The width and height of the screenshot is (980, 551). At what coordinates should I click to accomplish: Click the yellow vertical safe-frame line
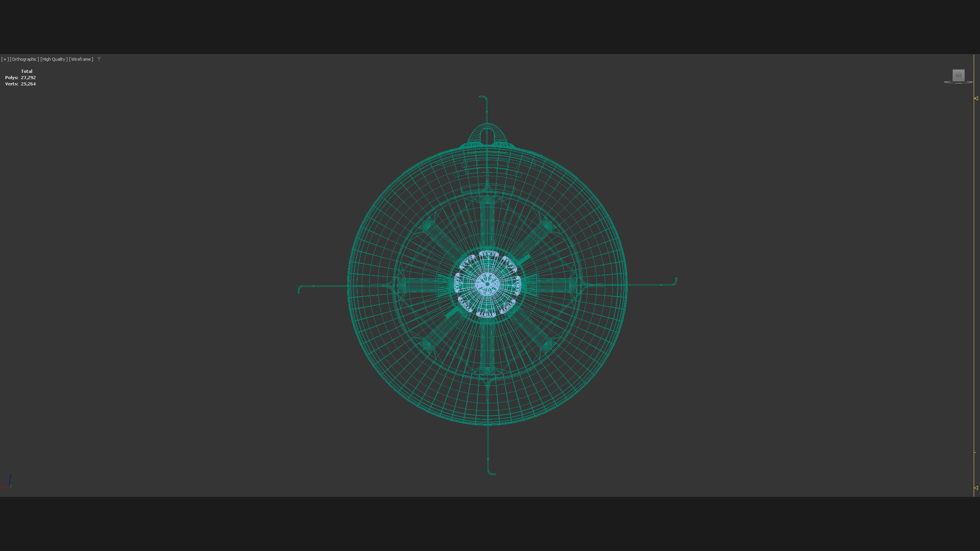coord(974,274)
